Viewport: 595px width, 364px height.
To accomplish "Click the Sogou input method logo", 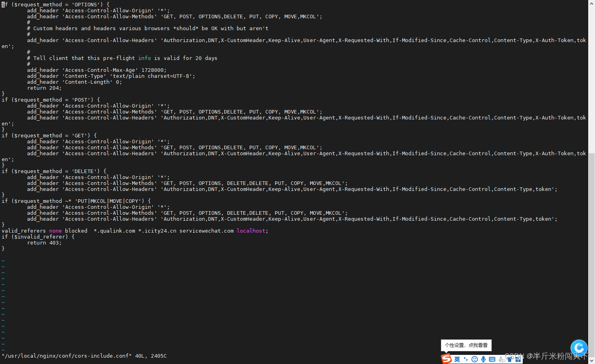I will tap(446, 359).
